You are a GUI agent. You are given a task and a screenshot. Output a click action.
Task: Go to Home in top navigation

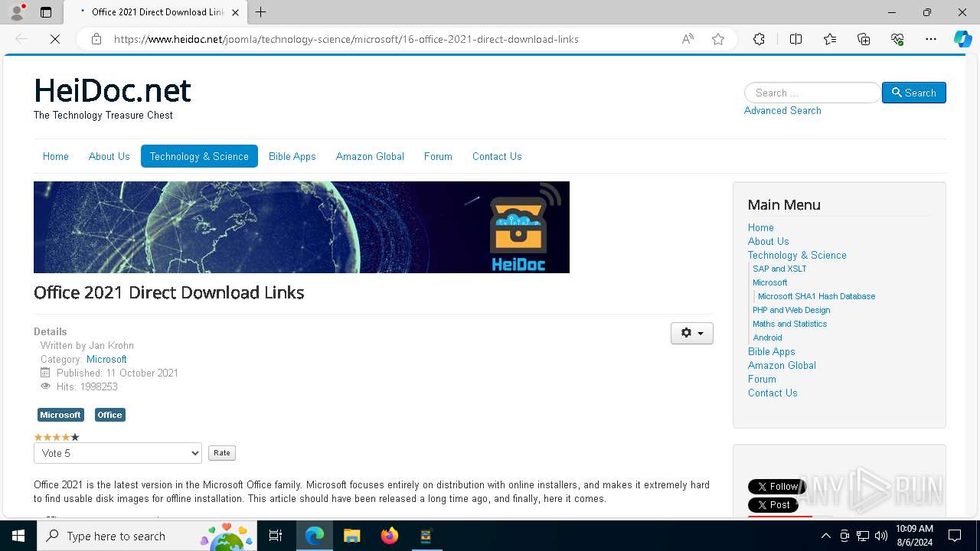[56, 156]
